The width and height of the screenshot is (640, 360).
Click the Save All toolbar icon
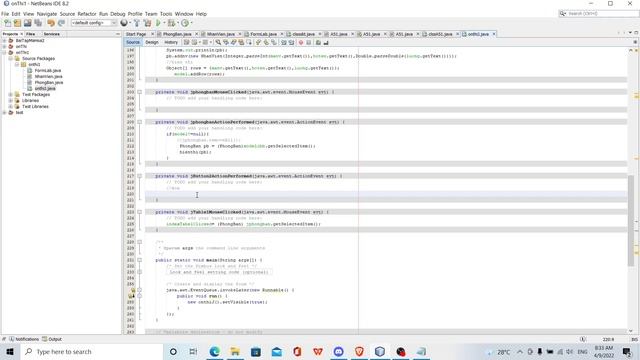click(x=38, y=23)
